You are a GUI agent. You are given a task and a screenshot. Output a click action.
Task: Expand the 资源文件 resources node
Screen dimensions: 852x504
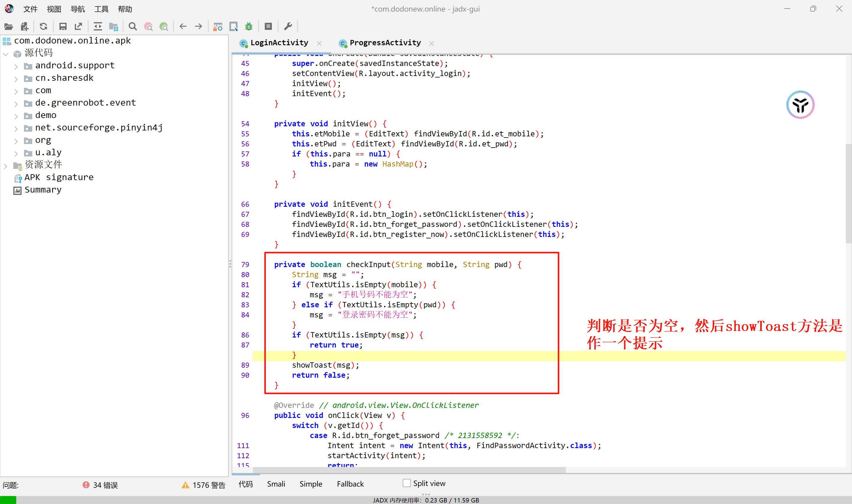(5, 166)
